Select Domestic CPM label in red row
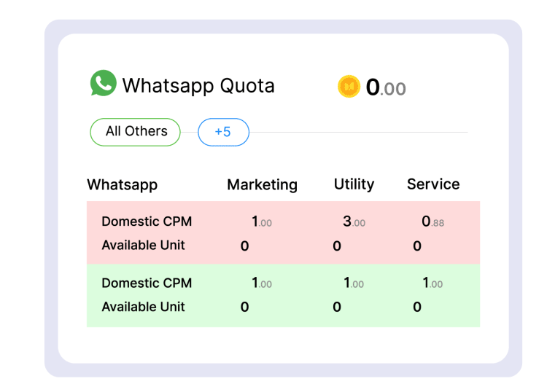 (x=147, y=222)
